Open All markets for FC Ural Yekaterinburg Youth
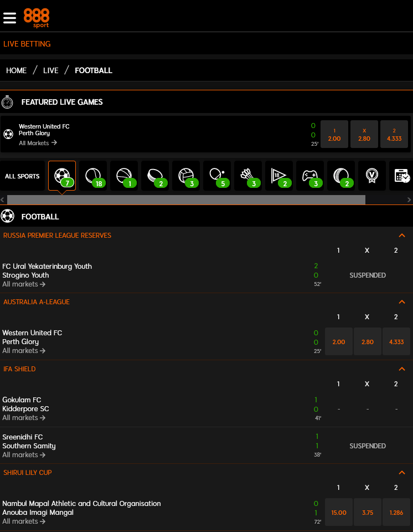This screenshot has height=532, width=413. pos(24,284)
